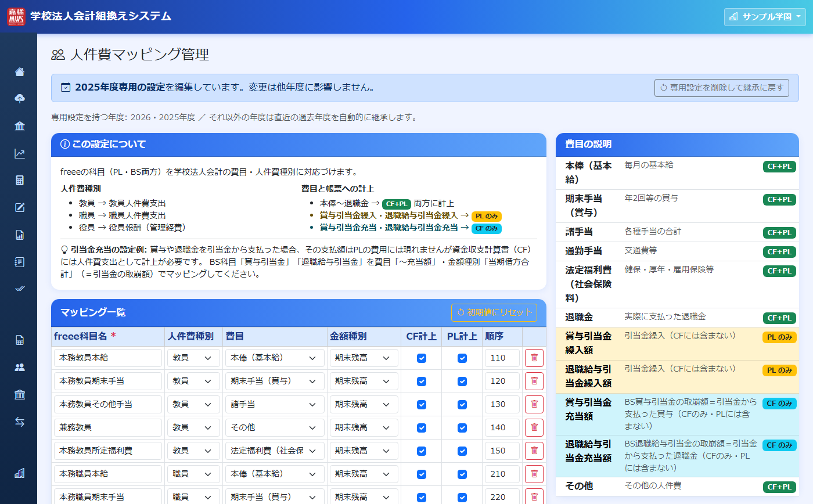The height and width of the screenshot is (504, 813).
Task: Click the double checkmark sidebar icon
Action: pyautogui.click(x=20, y=289)
